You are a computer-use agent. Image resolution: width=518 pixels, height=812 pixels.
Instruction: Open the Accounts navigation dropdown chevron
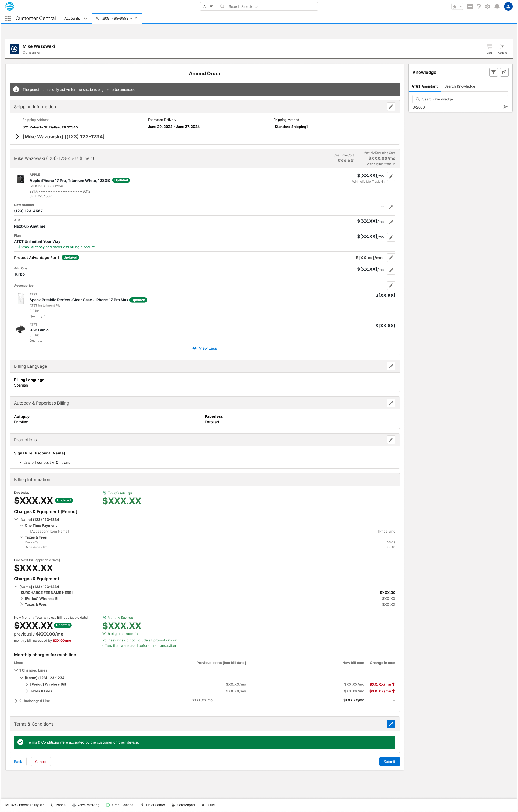(x=85, y=18)
